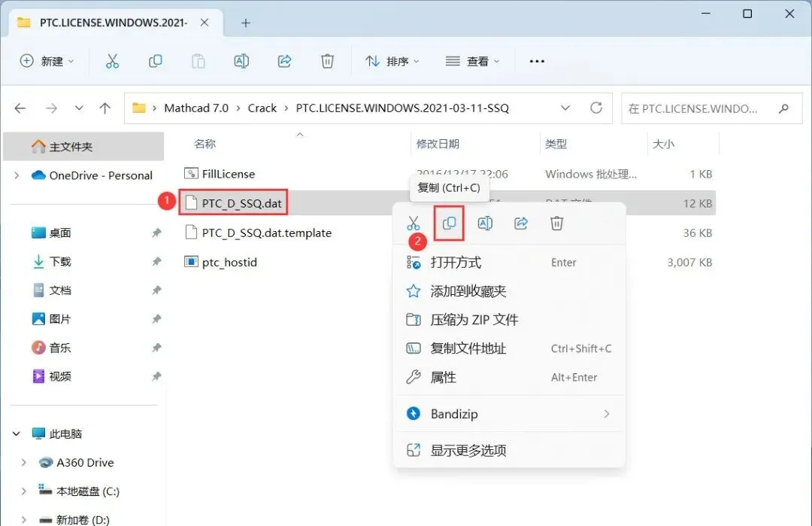
Task: Open 图片 in the sidebar
Action: 60,319
